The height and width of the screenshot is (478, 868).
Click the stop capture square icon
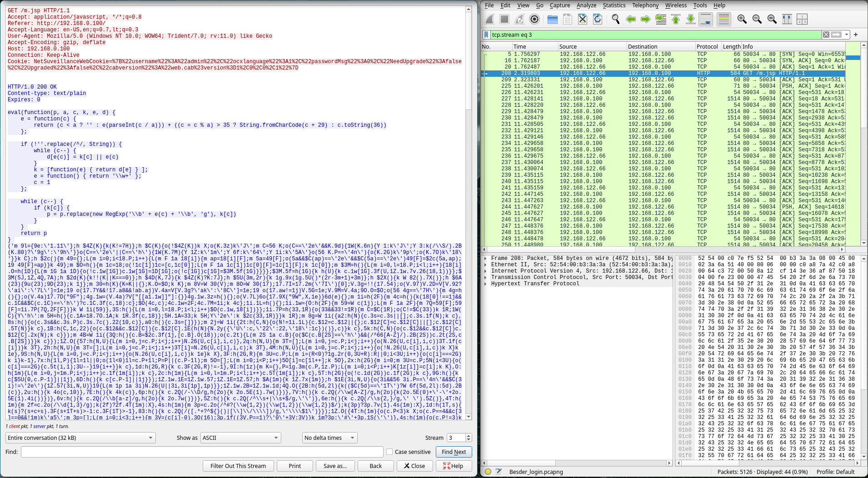pyautogui.click(x=504, y=19)
